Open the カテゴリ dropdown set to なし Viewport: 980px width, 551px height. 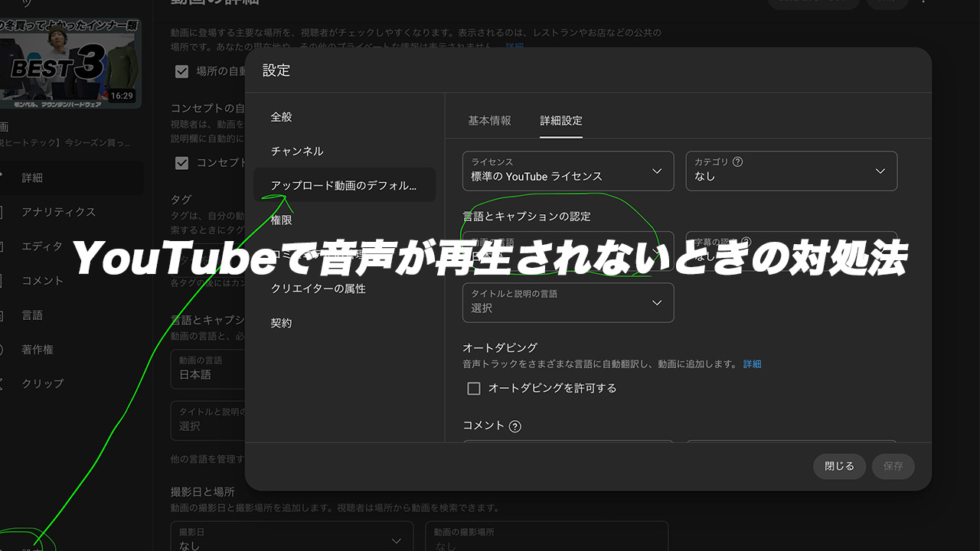point(792,171)
